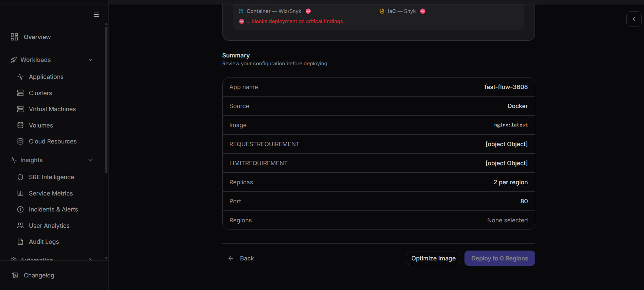Open the right side panel arrow

tap(634, 19)
